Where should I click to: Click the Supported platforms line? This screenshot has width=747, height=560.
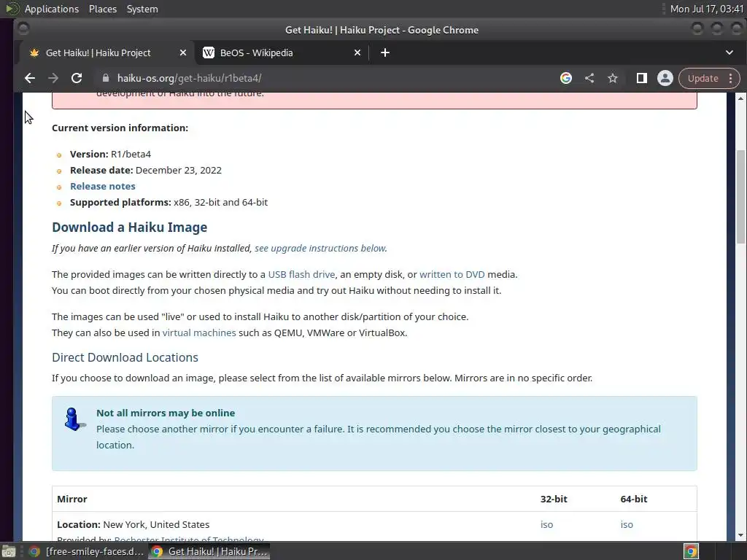click(x=169, y=202)
